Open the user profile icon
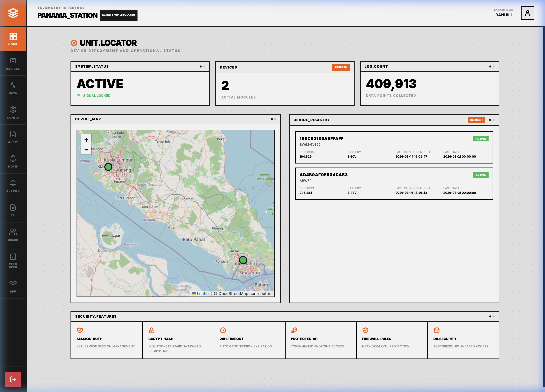 coord(527,13)
